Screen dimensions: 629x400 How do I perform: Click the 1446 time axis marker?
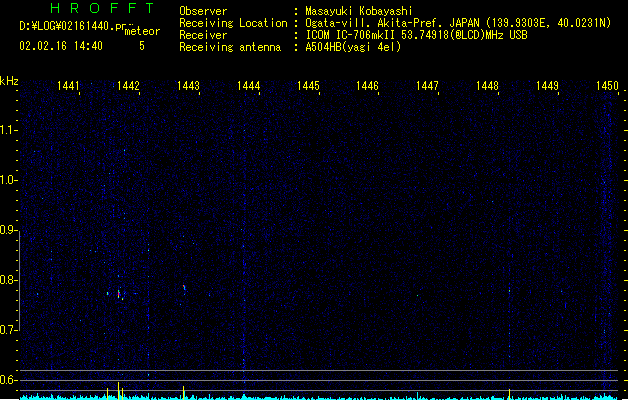(367, 86)
